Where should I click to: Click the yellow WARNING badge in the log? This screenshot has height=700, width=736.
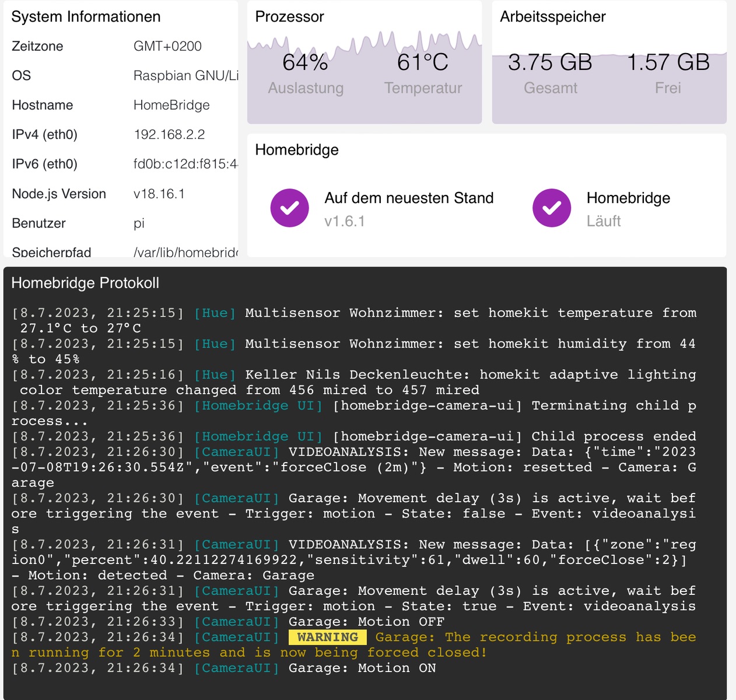coord(328,637)
